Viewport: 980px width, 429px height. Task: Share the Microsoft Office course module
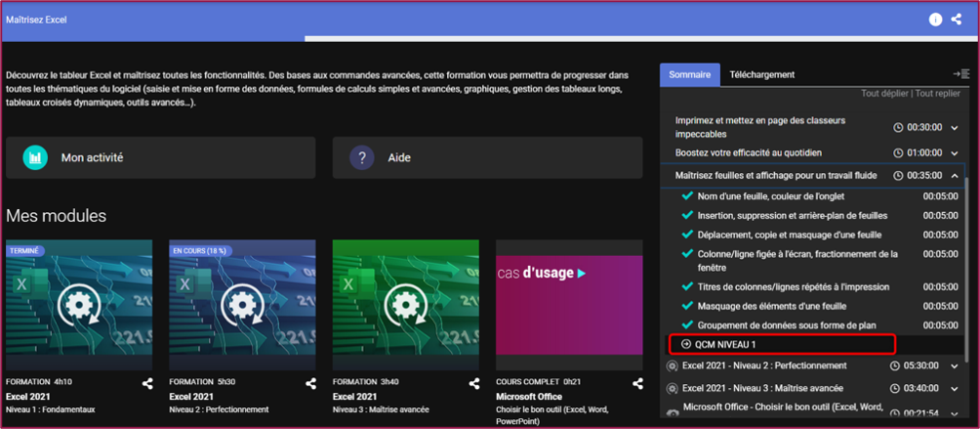(x=637, y=383)
